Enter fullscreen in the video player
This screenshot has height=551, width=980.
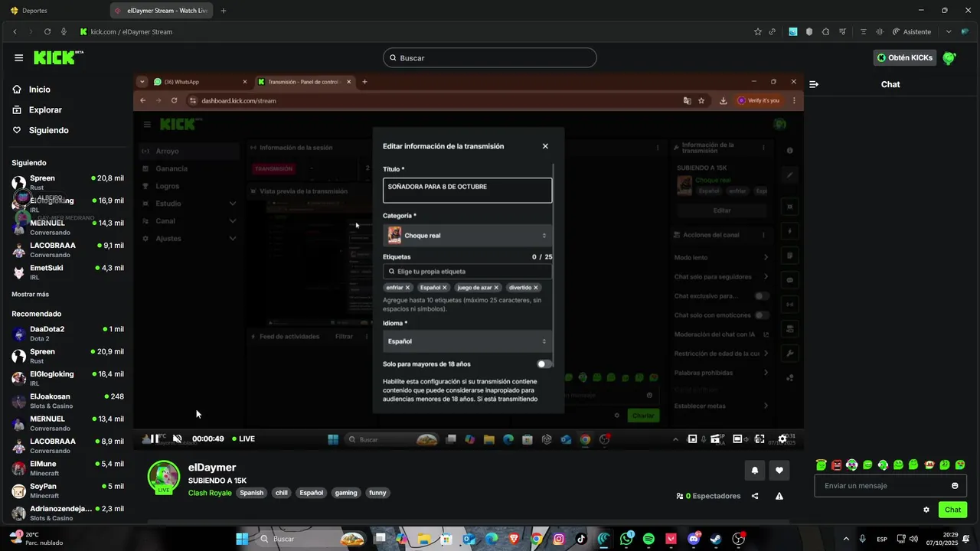759,439
